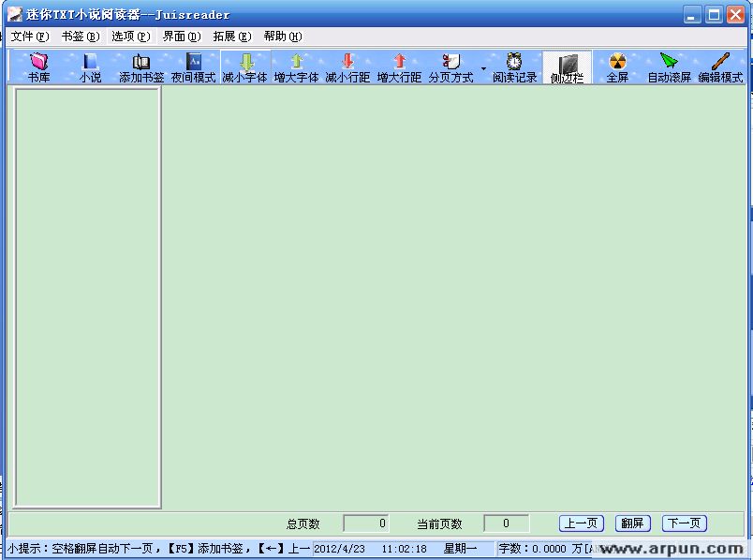The image size is (753, 560).
Task: Click 星期一 weekday in status bar
Action: click(x=460, y=549)
